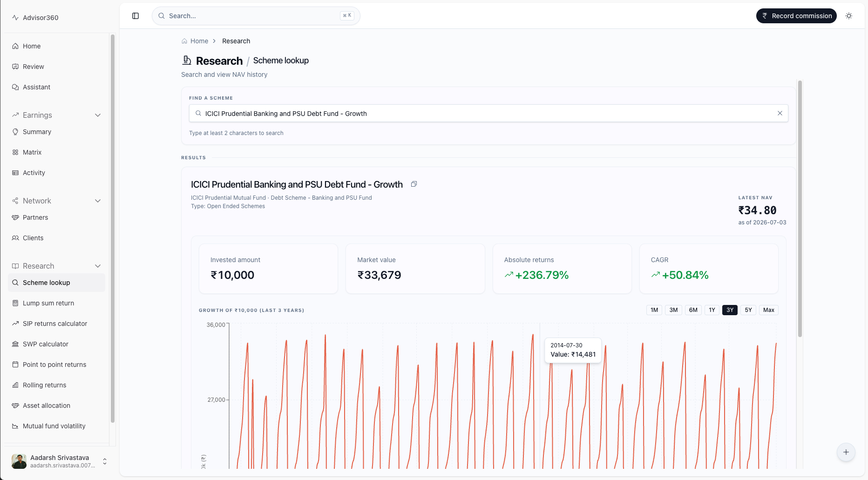
Task: Open Lump sum return calculator
Action: click(56, 303)
